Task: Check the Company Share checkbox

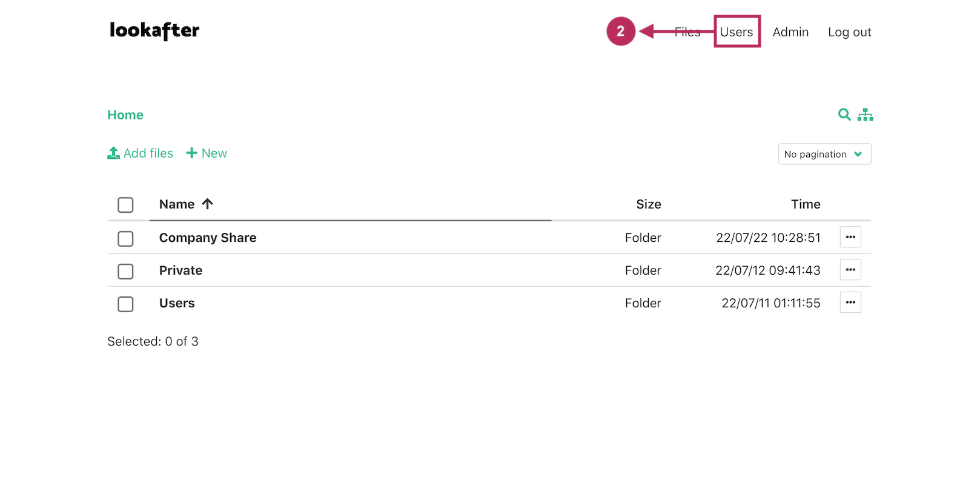Action: tap(125, 238)
